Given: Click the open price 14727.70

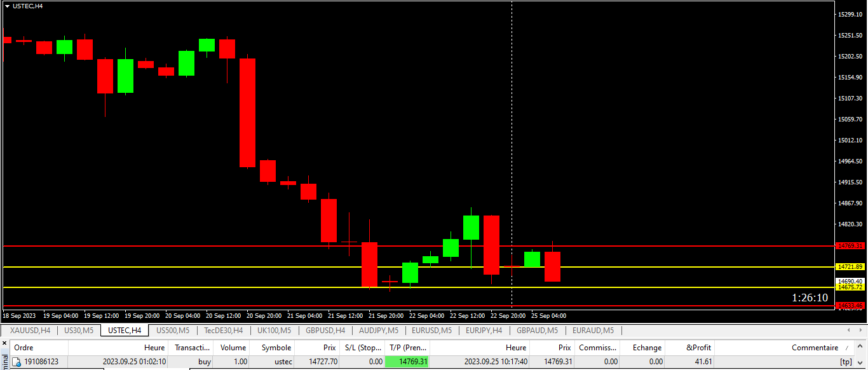Looking at the screenshot, I should [x=323, y=362].
